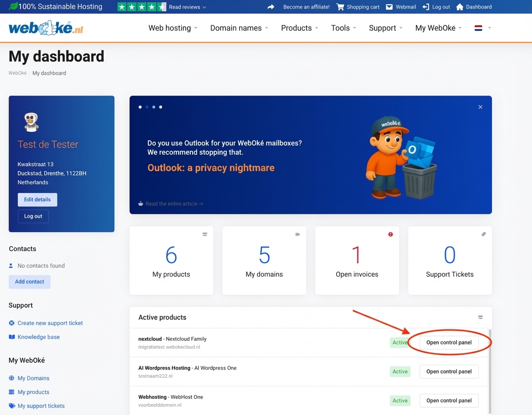Close the Outlook banner
The width and height of the screenshot is (532, 415).
tap(481, 107)
